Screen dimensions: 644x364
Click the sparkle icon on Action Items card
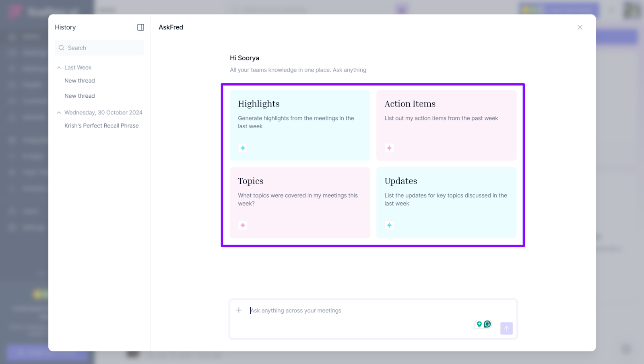(x=389, y=148)
